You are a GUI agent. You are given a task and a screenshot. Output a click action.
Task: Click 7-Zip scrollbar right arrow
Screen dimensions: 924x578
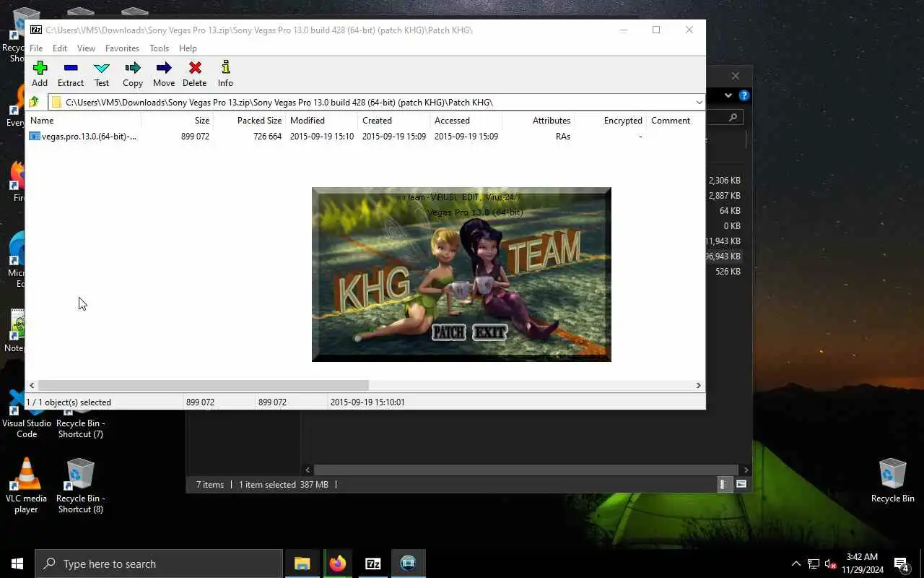(698, 386)
